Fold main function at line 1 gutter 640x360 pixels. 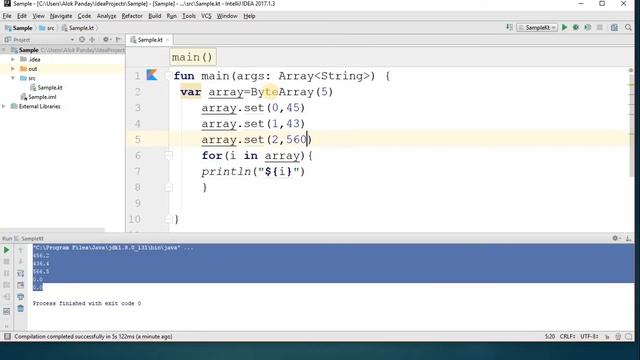(x=168, y=76)
